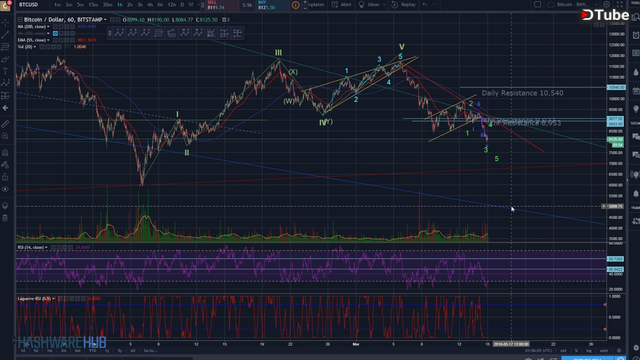
Task: Toggle lock all drawing tools
Action: pos(5,177)
